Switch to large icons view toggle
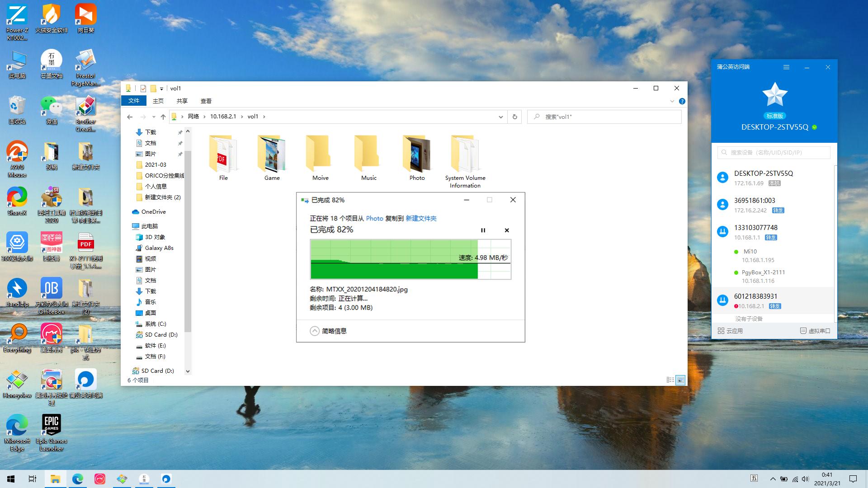Viewport: 868px width, 488px height. [680, 380]
